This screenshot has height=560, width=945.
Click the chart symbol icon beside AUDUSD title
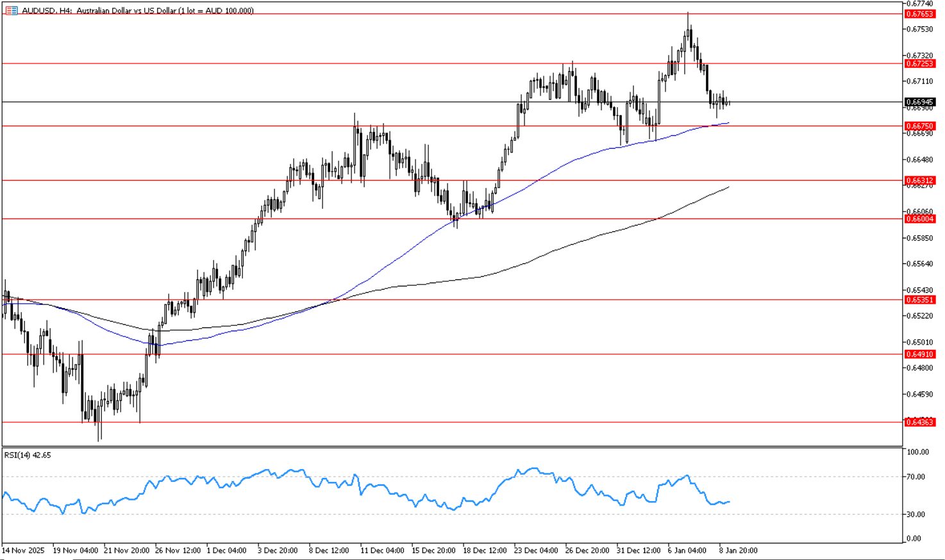pos(11,11)
